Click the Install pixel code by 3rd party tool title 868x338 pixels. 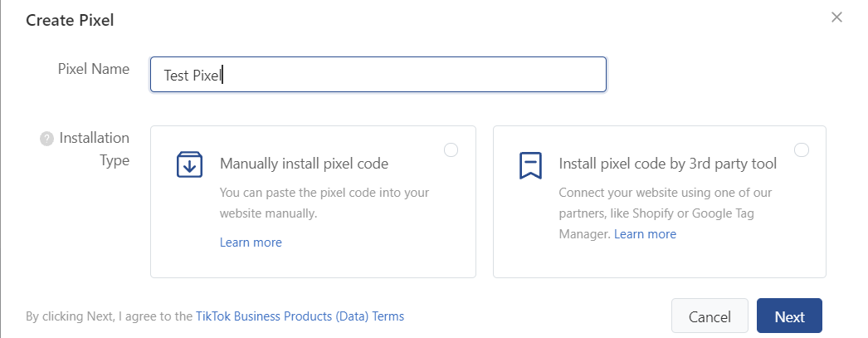[x=668, y=164]
